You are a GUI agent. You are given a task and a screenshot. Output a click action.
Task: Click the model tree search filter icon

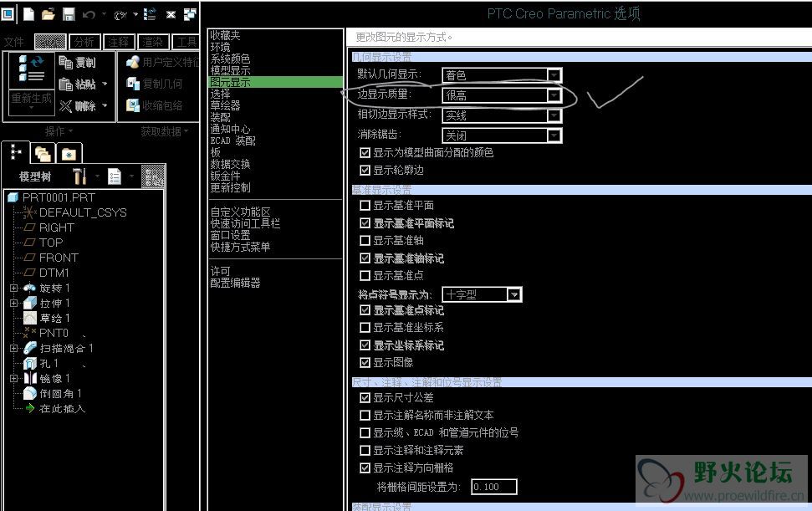coord(153,176)
